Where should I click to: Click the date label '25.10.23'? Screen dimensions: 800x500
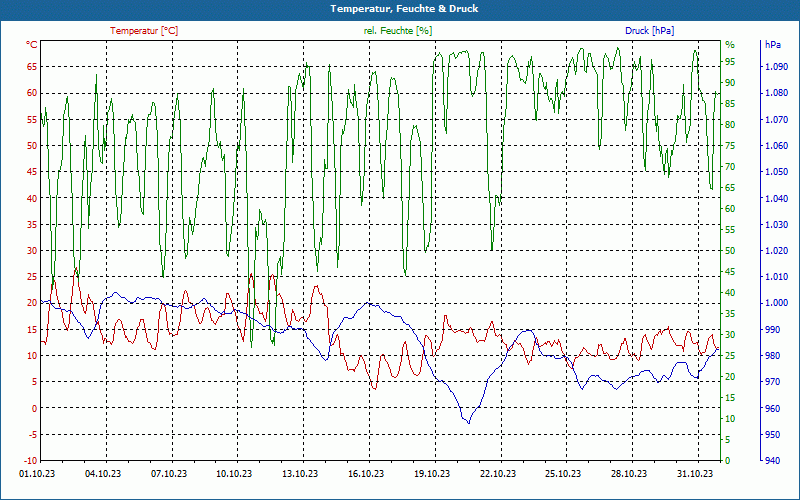564,473
